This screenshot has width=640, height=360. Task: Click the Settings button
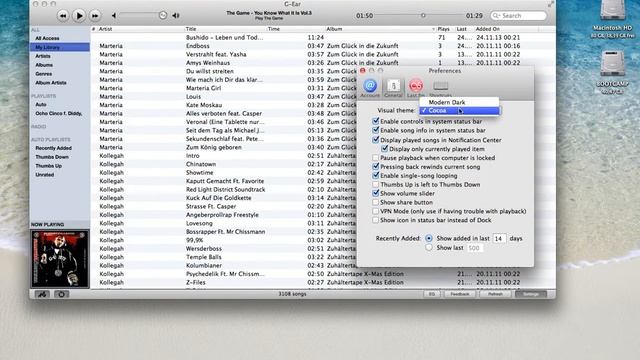[x=531, y=294]
